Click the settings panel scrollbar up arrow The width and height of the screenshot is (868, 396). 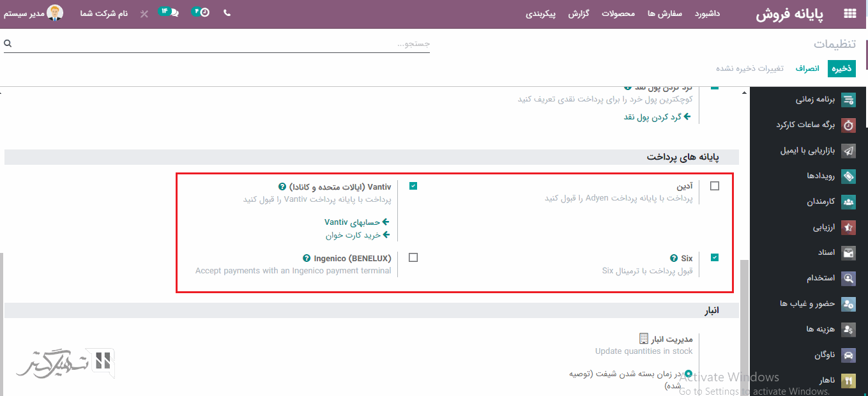click(x=745, y=93)
